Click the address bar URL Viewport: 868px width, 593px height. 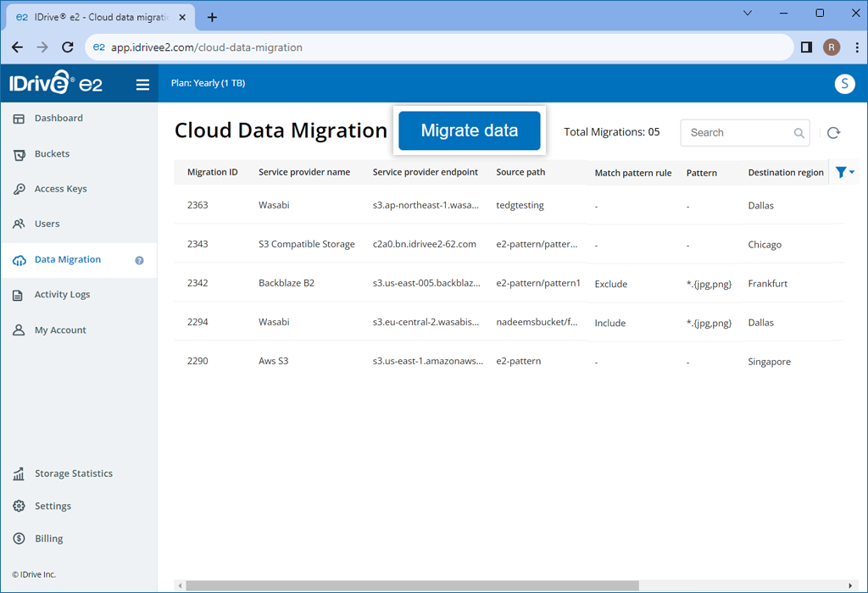(x=207, y=47)
